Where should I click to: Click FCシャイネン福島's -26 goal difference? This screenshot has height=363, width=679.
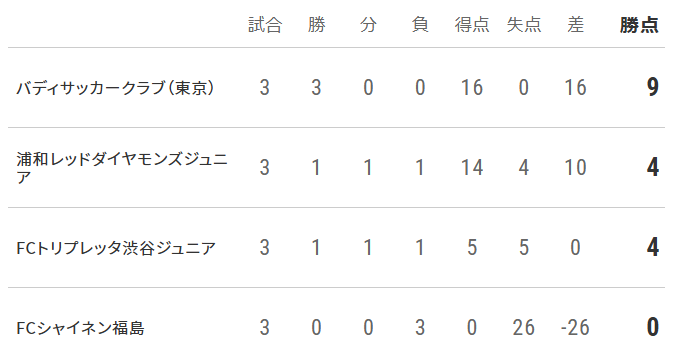pos(575,327)
